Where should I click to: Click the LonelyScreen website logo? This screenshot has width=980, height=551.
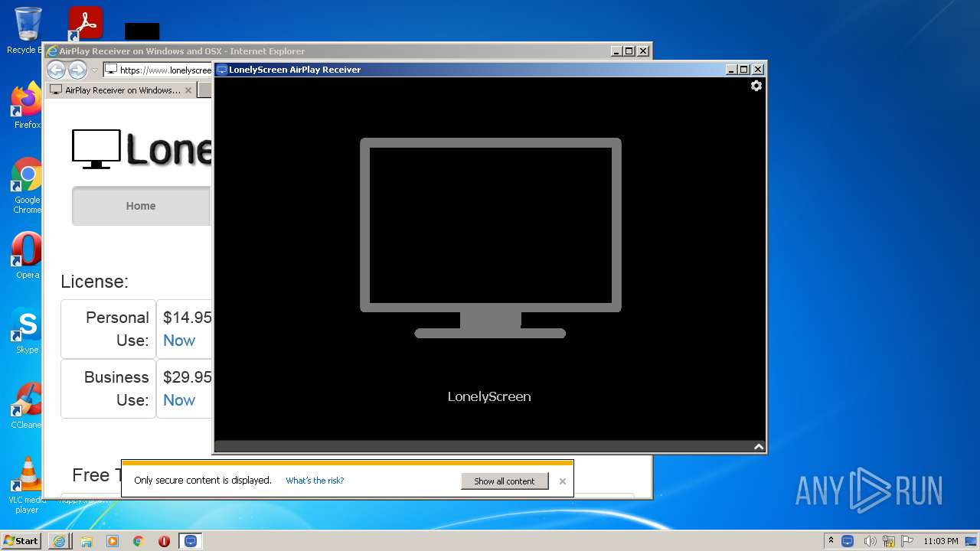coord(142,149)
